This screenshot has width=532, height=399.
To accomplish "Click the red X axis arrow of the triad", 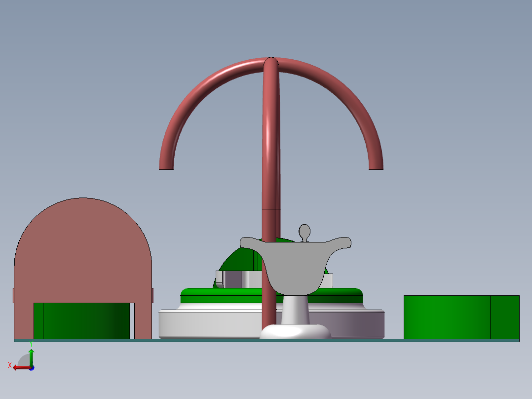I will pos(21,368).
